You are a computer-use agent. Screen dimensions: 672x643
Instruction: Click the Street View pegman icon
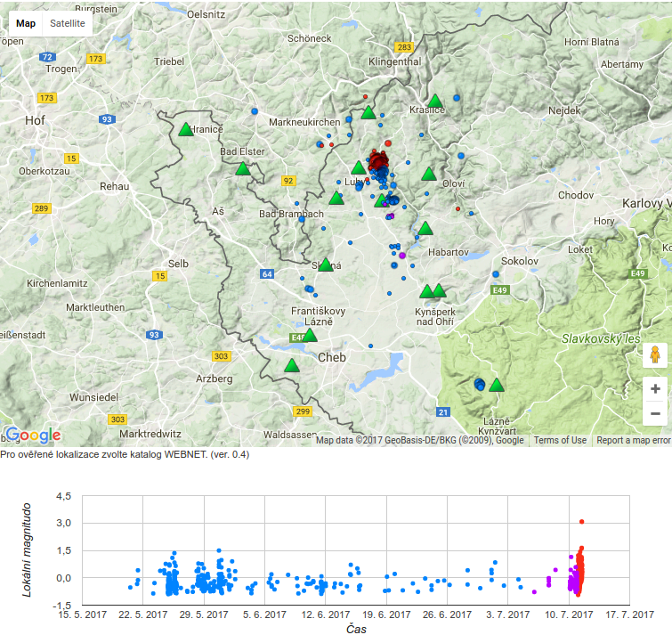point(655,355)
